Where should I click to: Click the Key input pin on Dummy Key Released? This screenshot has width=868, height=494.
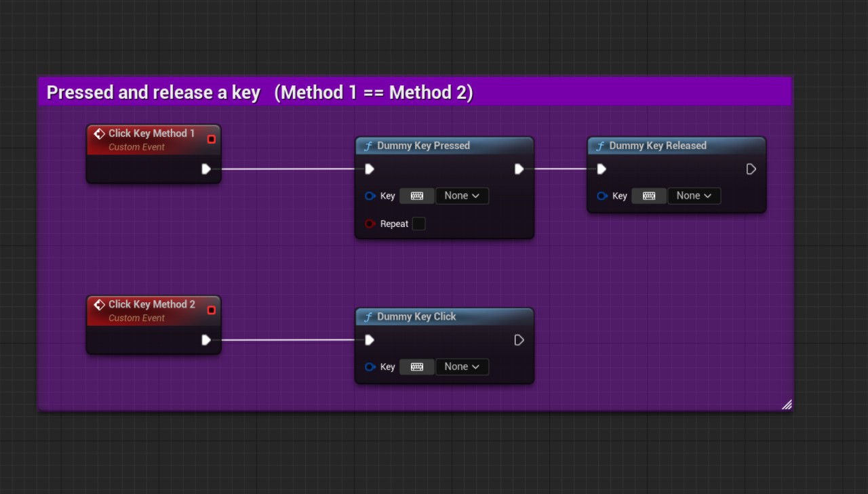point(601,196)
